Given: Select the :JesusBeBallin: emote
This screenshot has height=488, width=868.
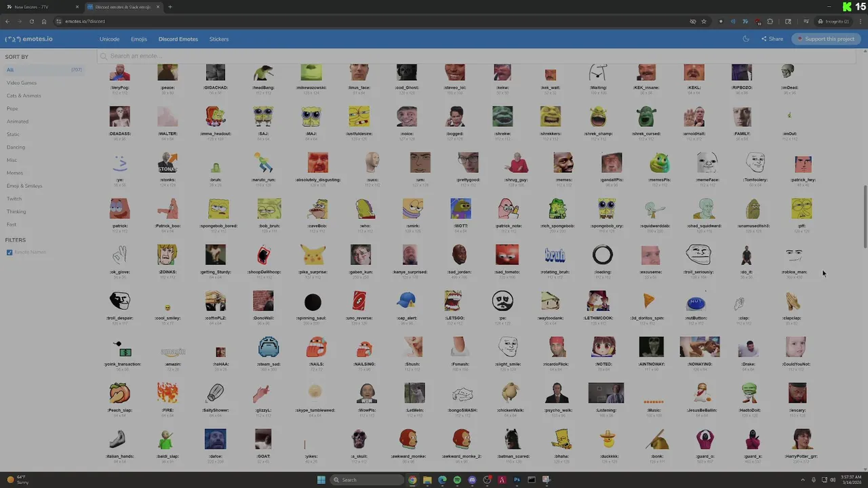Looking at the screenshot, I should point(702,393).
